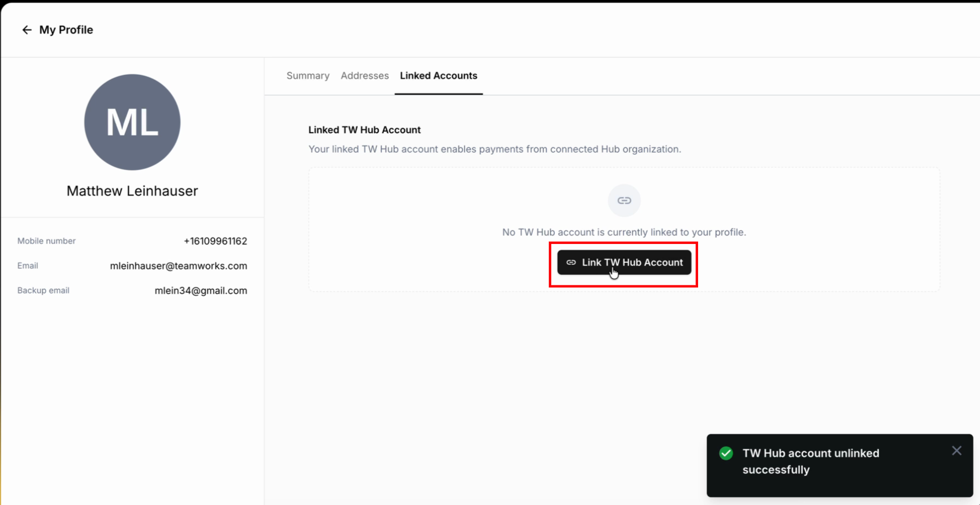The image size is (980, 505).
Task: Click the 'TW Hub account unlinked successfully' toast text
Action: [810, 461]
